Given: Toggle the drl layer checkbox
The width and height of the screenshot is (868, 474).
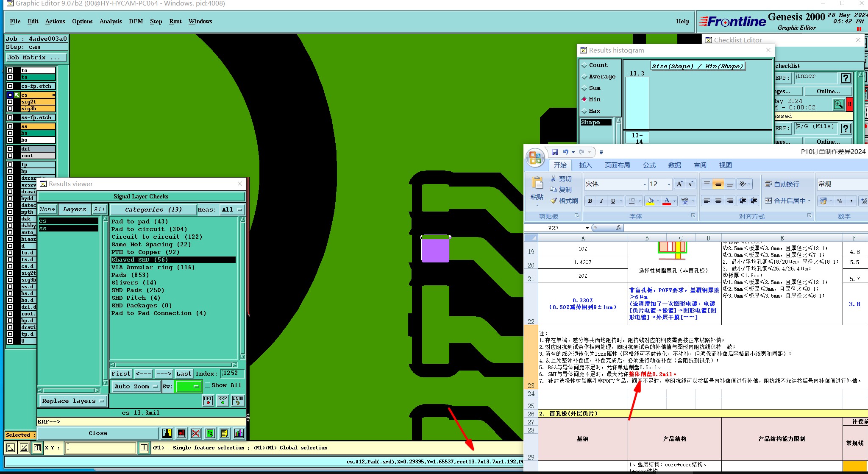Looking at the screenshot, I should coord(10,149).
